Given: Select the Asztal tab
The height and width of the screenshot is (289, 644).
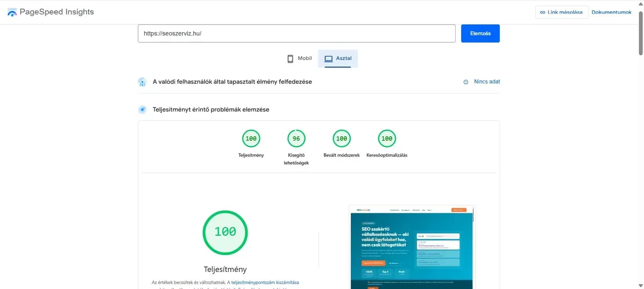Looking at the screenshot, I should click(338, 58).
